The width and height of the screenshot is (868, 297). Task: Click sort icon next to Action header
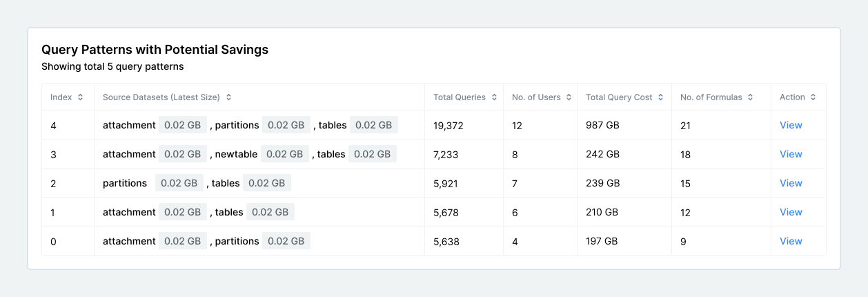coord(813,97)
